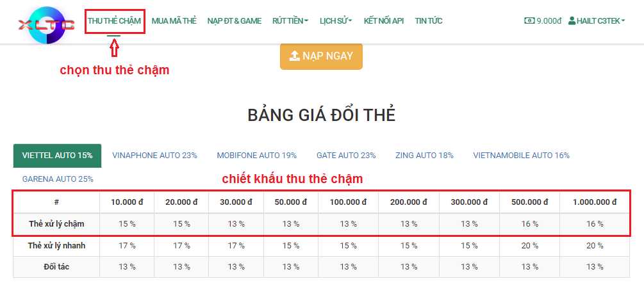Click the NẠP NGAY button
The image size is (644, 306).
click(321, 56)
